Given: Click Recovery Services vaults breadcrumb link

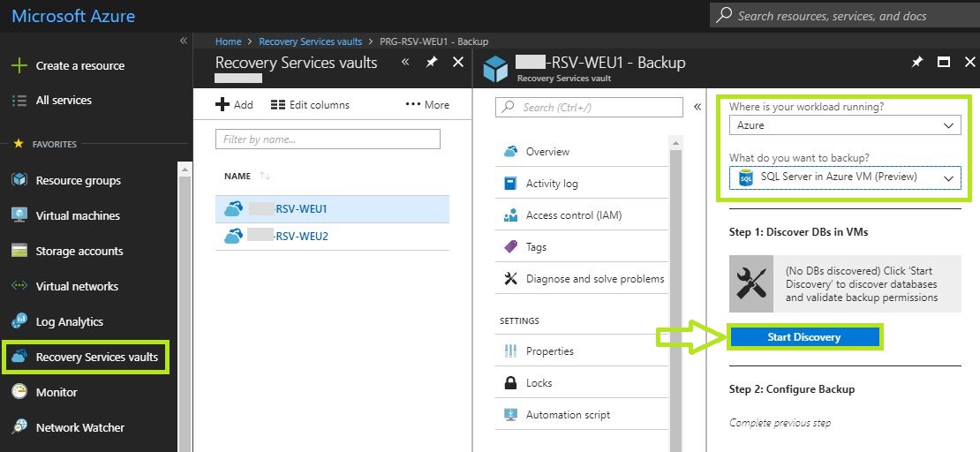Looking at the screenshot, I should 311,41.
